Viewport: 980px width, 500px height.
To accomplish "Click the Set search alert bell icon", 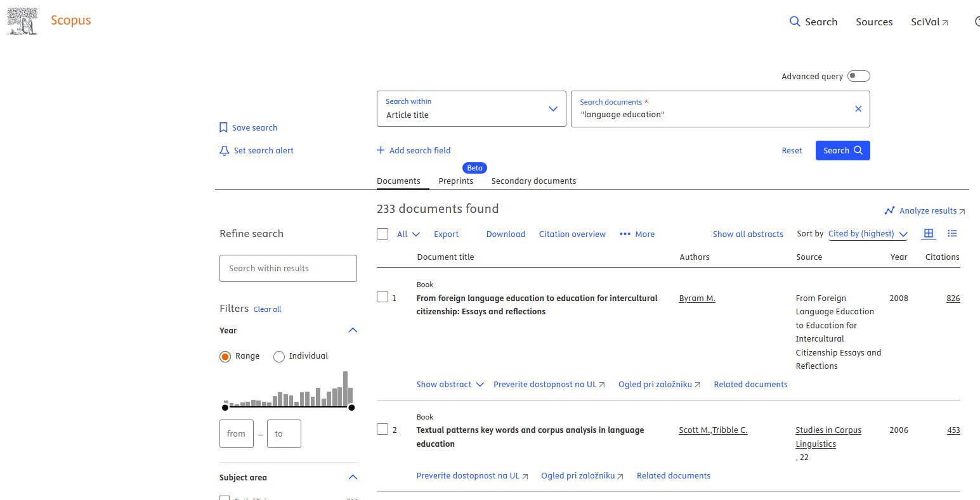I will [224, 151].
